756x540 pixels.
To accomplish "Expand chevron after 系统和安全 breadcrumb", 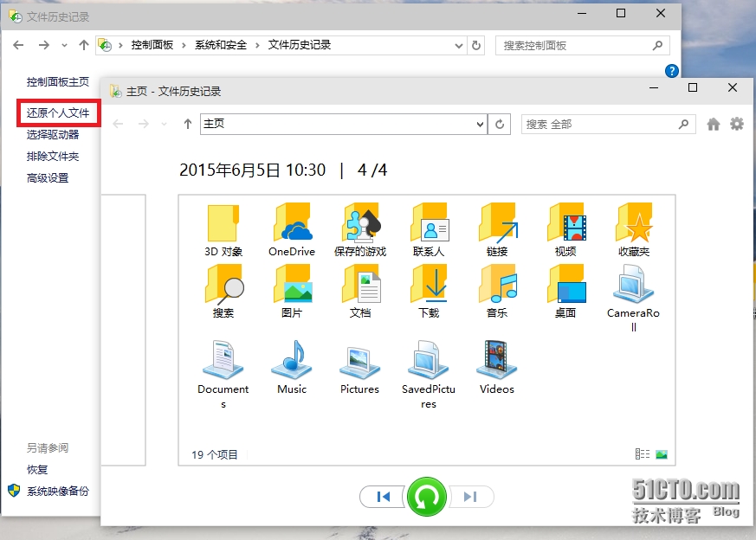I will click(257, 45).
